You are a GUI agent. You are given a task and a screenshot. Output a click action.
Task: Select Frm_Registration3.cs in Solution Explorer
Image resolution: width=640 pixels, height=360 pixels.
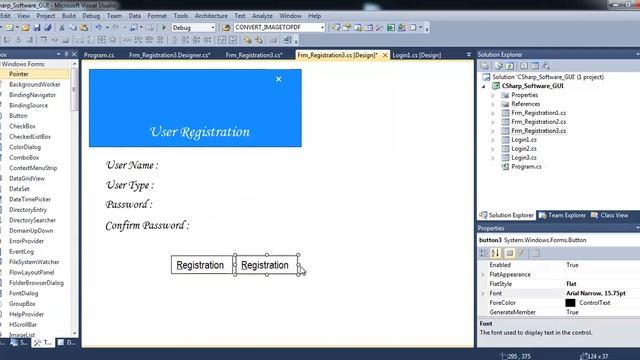coord(538,131)
